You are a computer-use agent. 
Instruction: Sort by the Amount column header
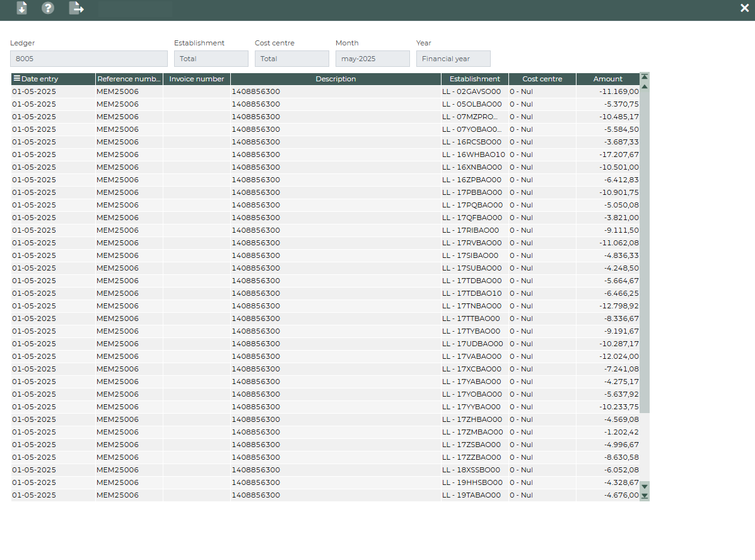point(607,79)
